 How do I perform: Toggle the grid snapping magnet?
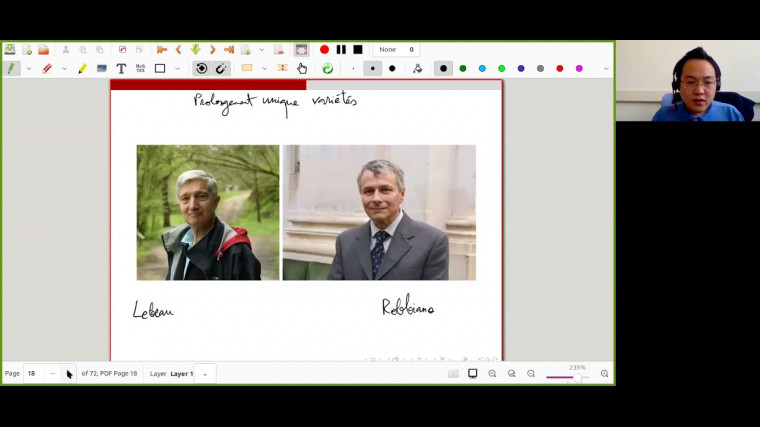click(x=221, y=69)
